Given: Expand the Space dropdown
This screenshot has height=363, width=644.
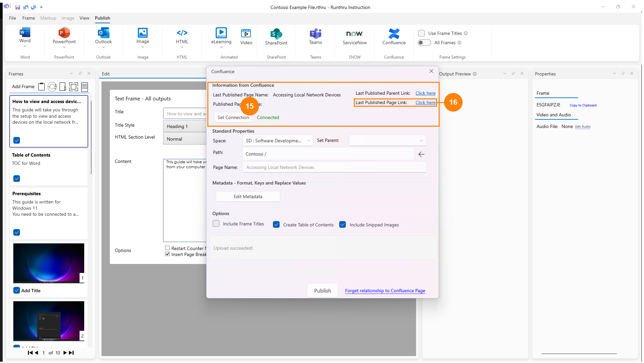Looking at the screenshot, I should coord(278,141).
